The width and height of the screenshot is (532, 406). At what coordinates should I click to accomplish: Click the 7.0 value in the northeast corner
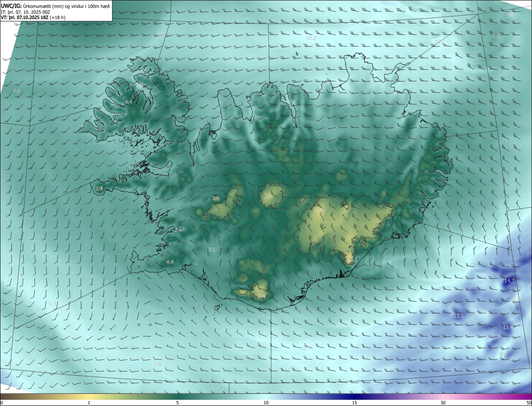click(x=496, y=37)
